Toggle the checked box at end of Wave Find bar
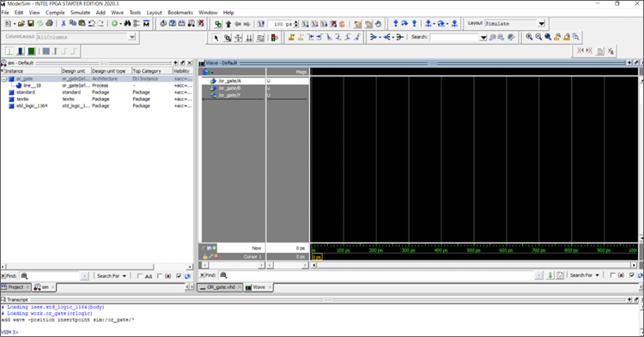Viewport: 644px width, 337px height. coord(632,275)
